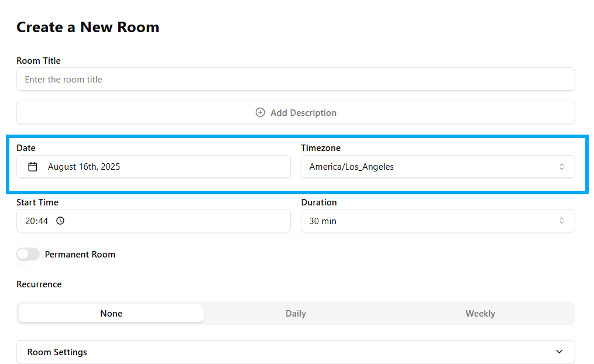Click the clock icon in Start Time
Image resolution: width=594 pixels, height=364 pixels.
pos(60,221)
